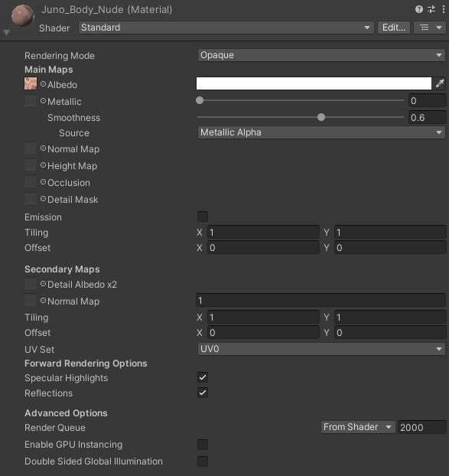Click the shader Edit... button
This screenshot has height=476, width=449.
394,28
